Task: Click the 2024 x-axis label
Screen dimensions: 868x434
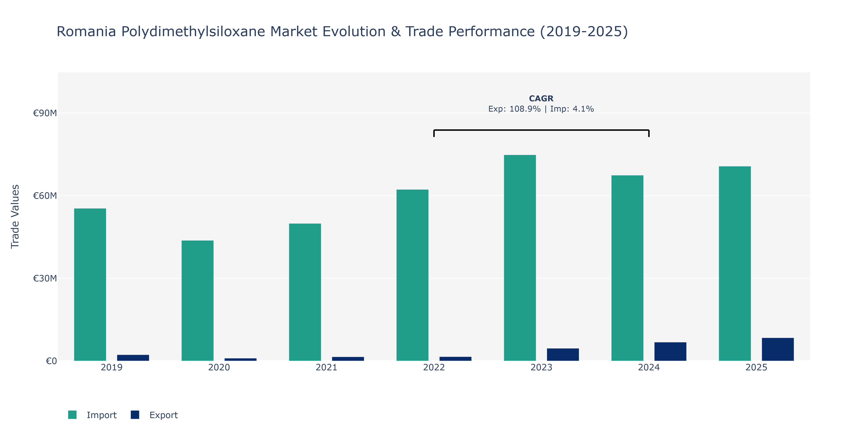Action: pos(649,367)
